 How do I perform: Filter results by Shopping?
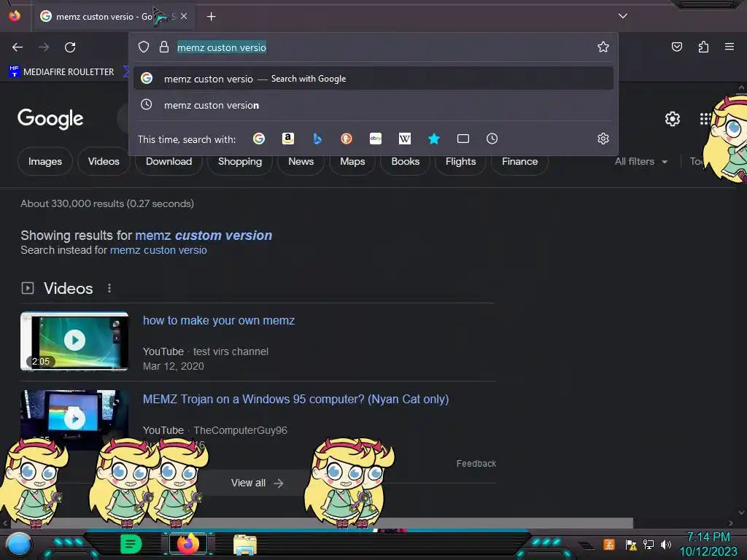point(239,161)
